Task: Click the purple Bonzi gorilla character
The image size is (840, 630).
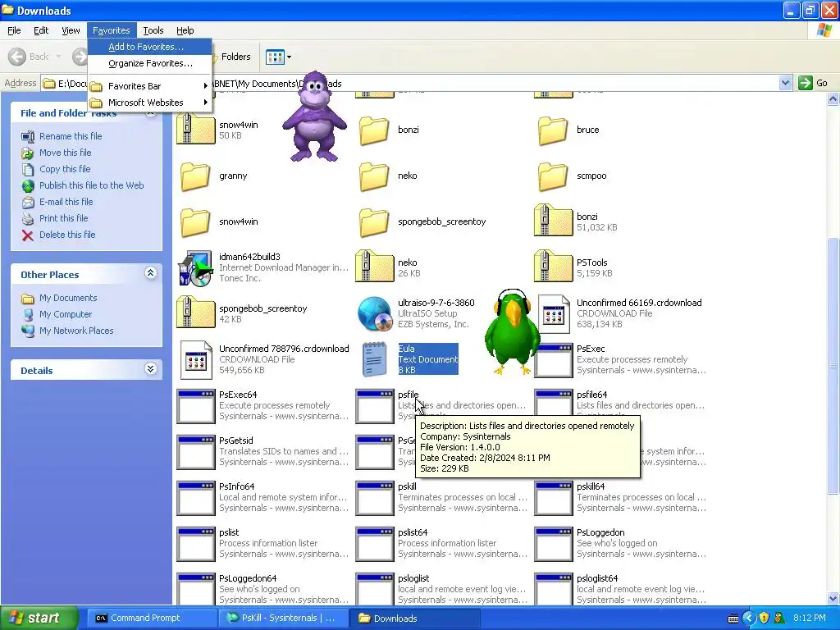Action: (x=314, y=116)
